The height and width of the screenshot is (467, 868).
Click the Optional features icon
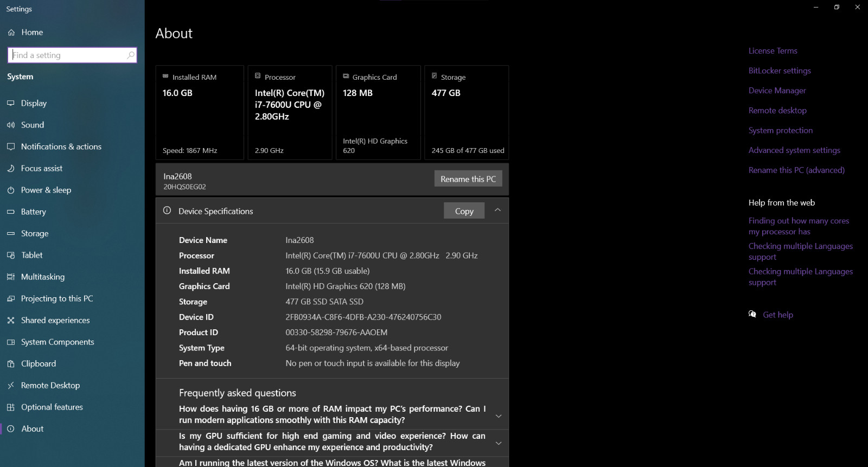click(11, 407)
